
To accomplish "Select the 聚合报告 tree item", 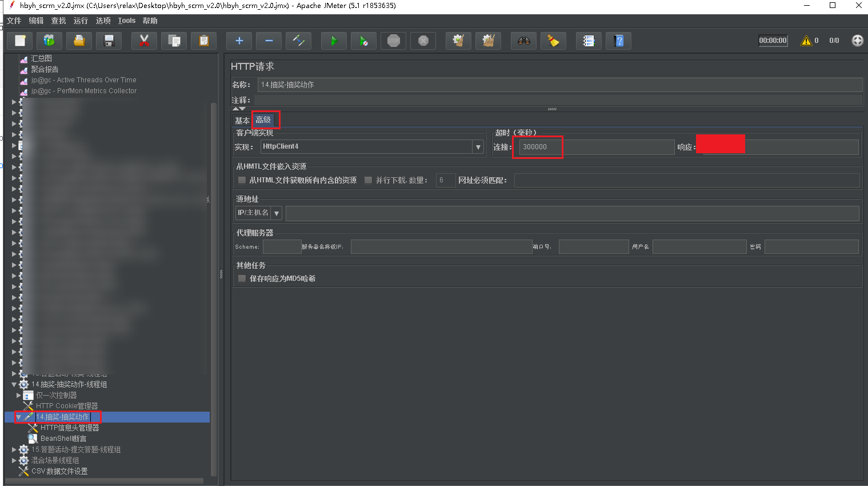I will pyautogui.click(x=45, y=69).
